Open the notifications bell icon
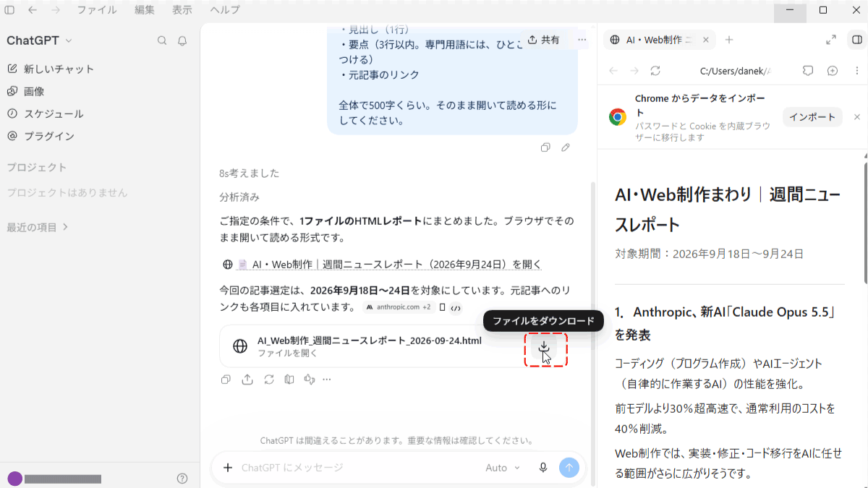 click(x=182, y=40)
